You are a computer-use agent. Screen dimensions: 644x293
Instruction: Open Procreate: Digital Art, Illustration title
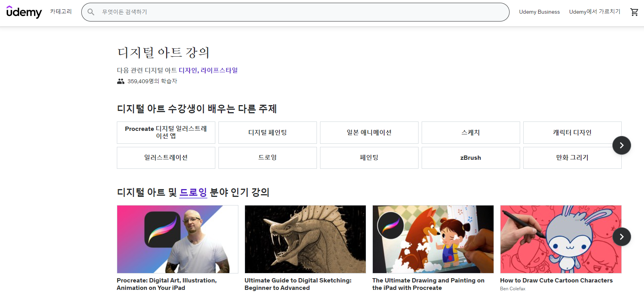click(x=167, y=284)
